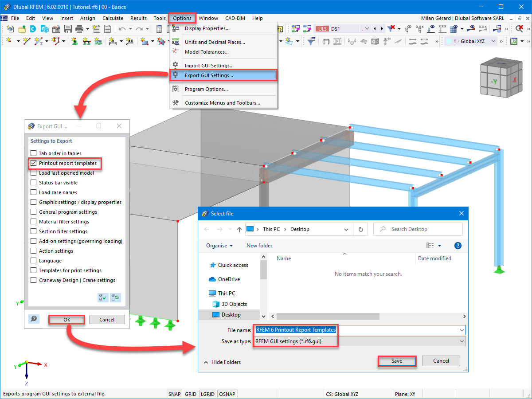Open the address bar path dropdown arrow
The height and width of the screenshot is (399, 532).
(346, 229)
